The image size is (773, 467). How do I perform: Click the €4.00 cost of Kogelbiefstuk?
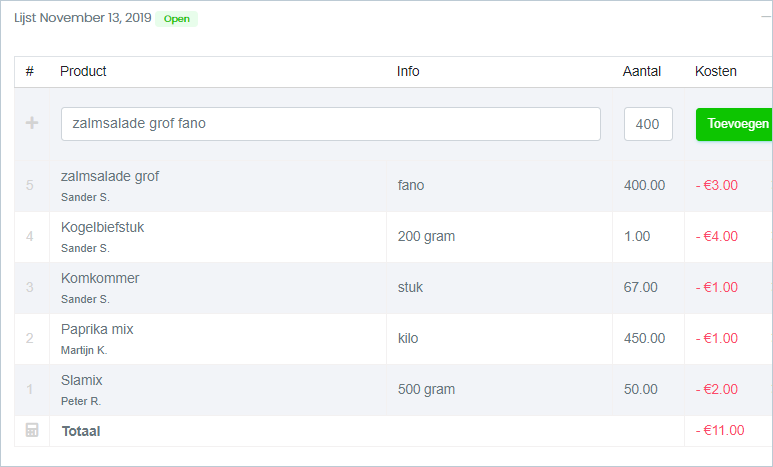tap(717, 237)
